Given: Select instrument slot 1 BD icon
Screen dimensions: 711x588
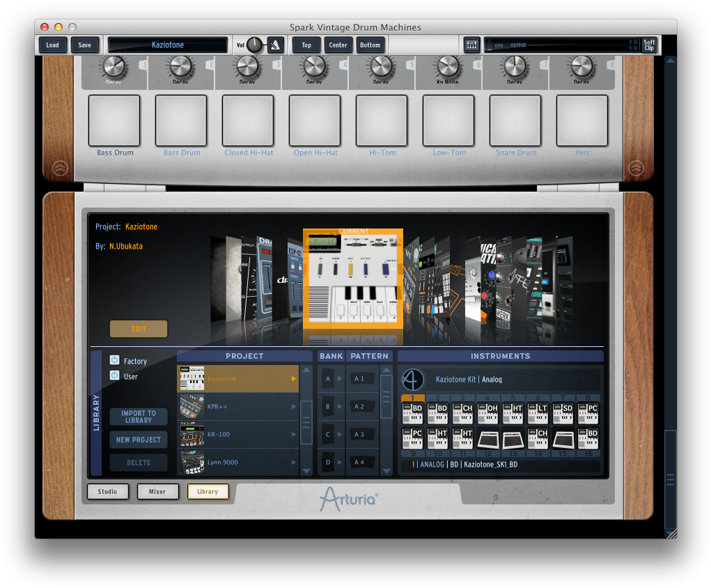Looking at the screenshot, I should (413, 412).
